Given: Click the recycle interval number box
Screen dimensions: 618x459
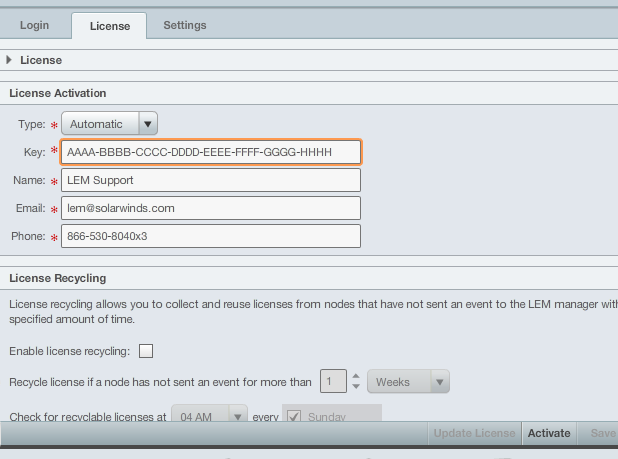Looking at the screenshot, I should (333, 381).
